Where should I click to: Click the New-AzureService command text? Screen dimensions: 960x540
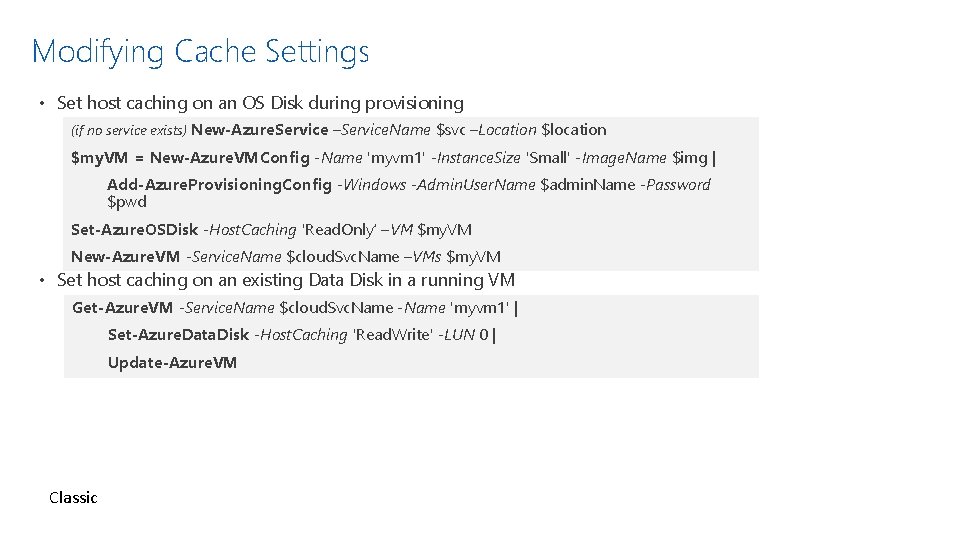259,130
